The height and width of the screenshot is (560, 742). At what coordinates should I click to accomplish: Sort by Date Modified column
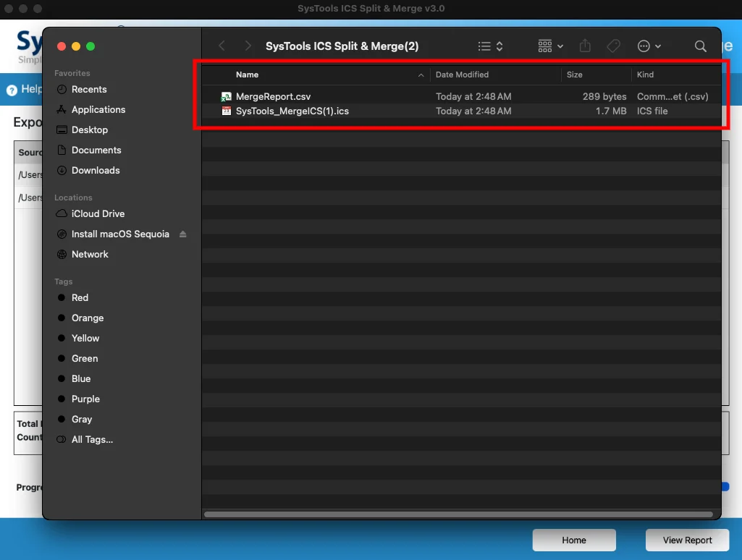pyautogui.click(x=462, y=75)
